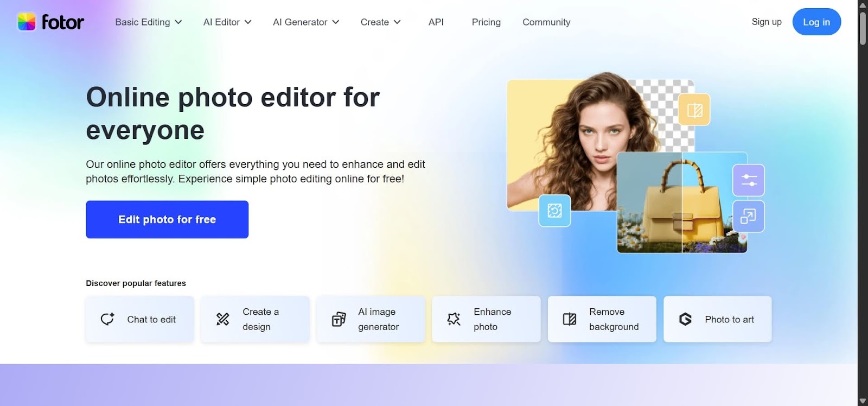Viewport: 868px width, 406px height.
Task: Expand the AI Generator chevron
Action: click(x=336, y=22)
